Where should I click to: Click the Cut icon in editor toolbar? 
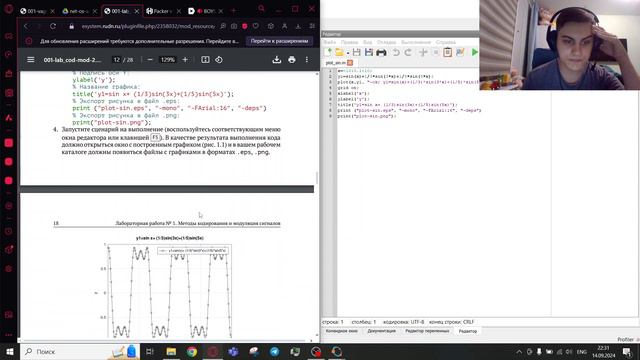point(423,52)
